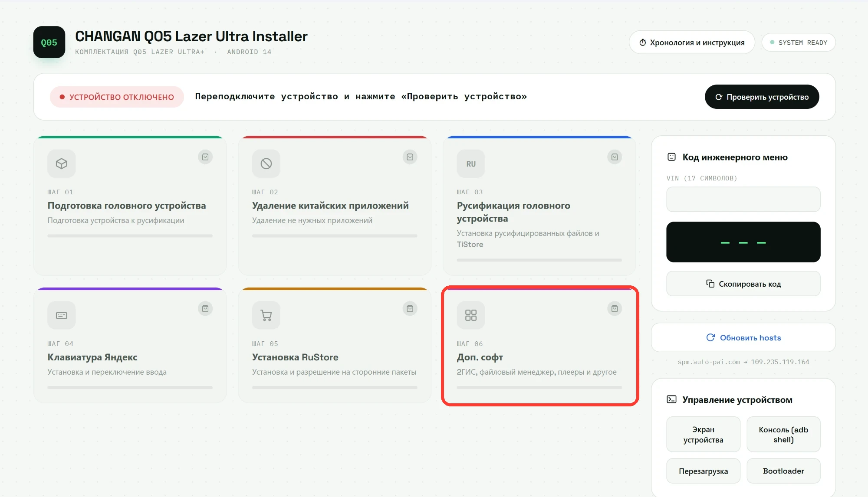Click the step 01 progress bar
The width and height of the screenshot is (868, 497).
(x=130, y=236)
